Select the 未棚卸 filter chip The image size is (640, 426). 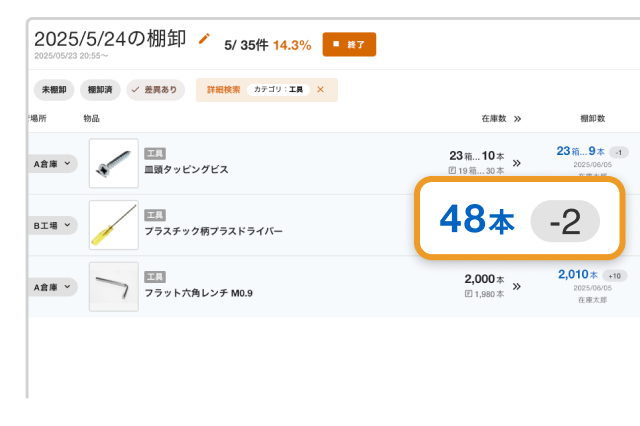click(53, 90)
